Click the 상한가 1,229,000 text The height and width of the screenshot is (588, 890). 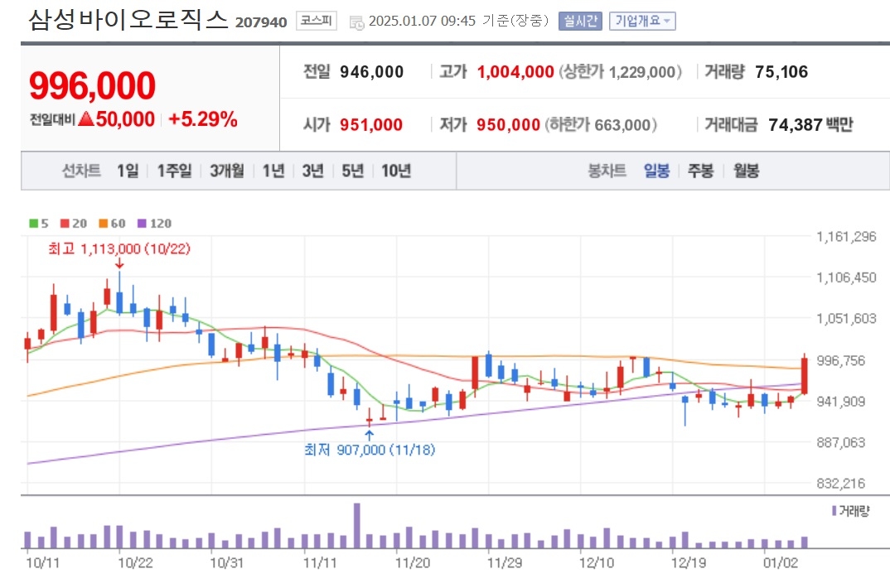tap(621, 72)
